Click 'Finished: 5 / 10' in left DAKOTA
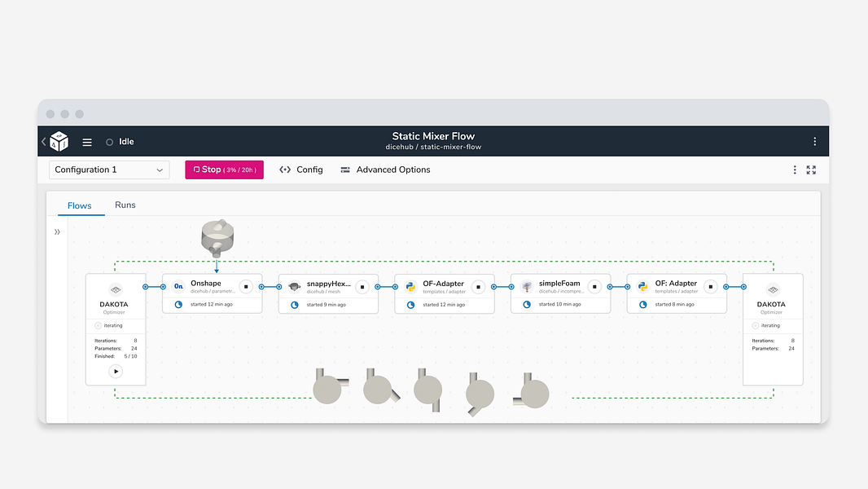868x489 pixels. coord(116,356)
